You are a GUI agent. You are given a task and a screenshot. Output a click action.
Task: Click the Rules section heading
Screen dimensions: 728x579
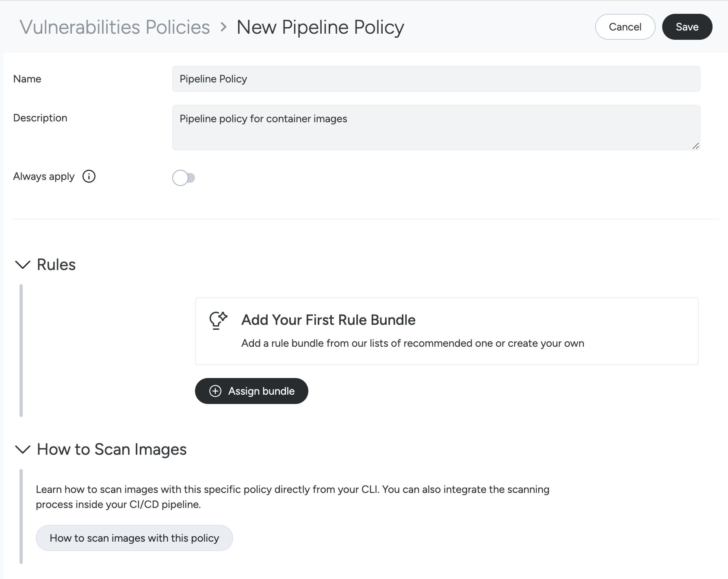tap(56, 265)
